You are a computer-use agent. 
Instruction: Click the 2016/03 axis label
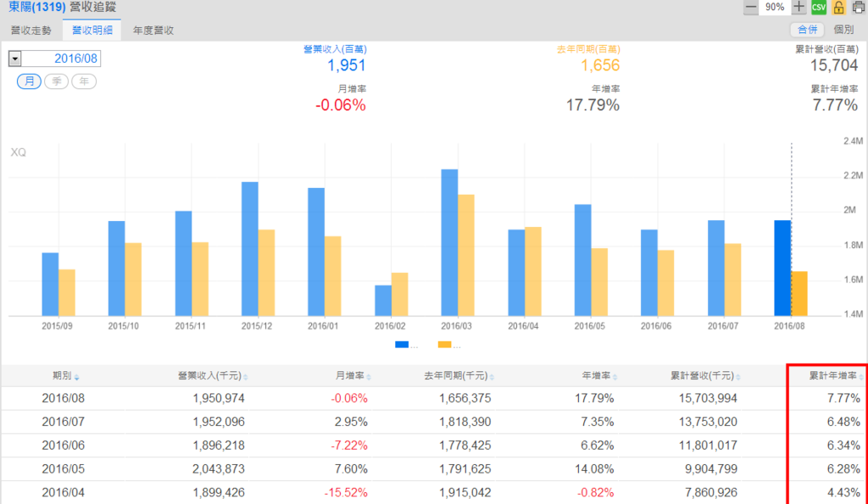coord(456,326)
